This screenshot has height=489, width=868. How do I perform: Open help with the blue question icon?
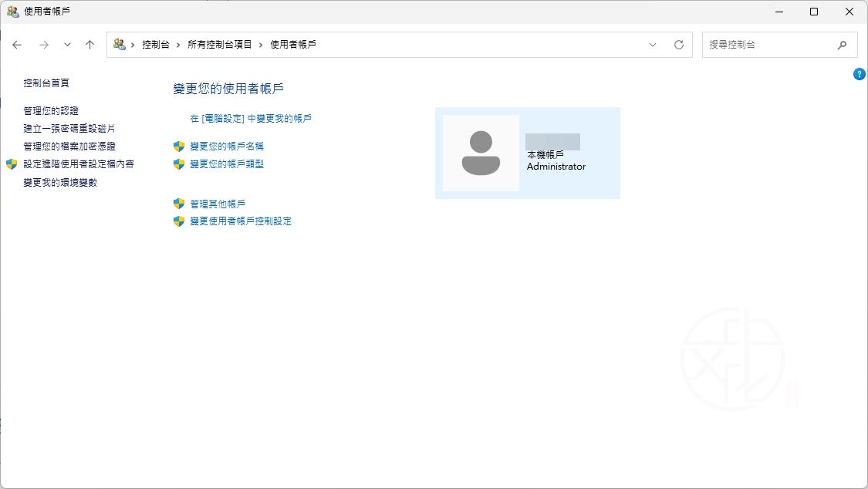tap(860, 74)
